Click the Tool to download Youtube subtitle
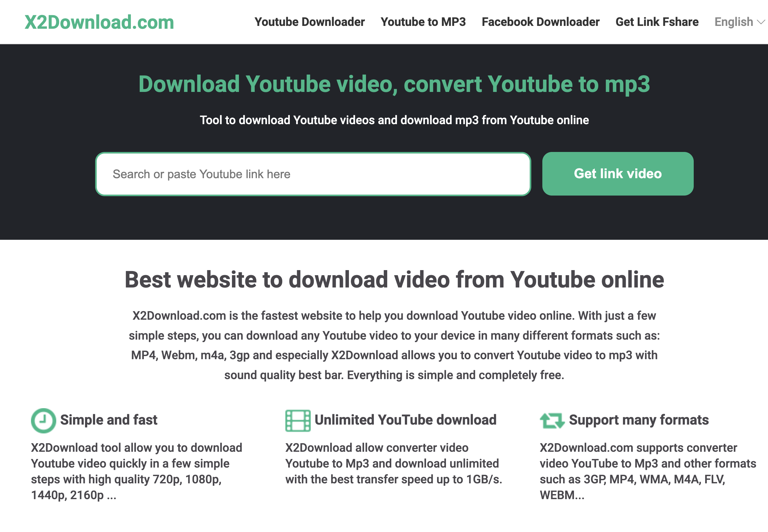 [x=394, y=120]
